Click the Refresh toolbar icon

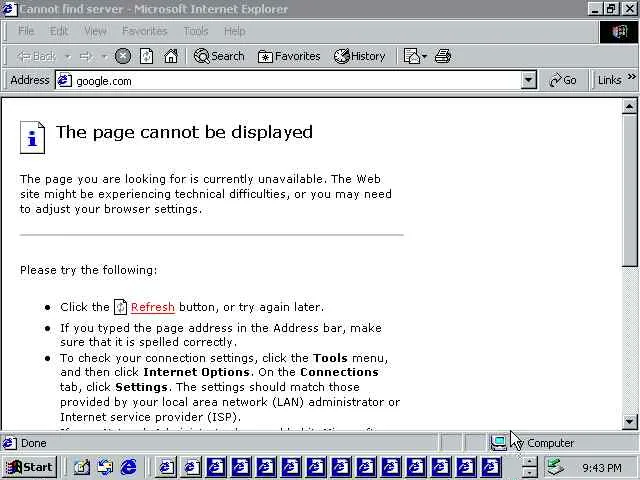tap(147, 56)
